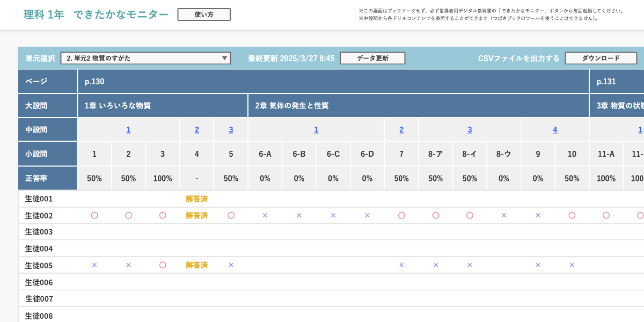Click the dash 正答率 under 小設問 4
The image size is (644, 322).
pos(197,179)
